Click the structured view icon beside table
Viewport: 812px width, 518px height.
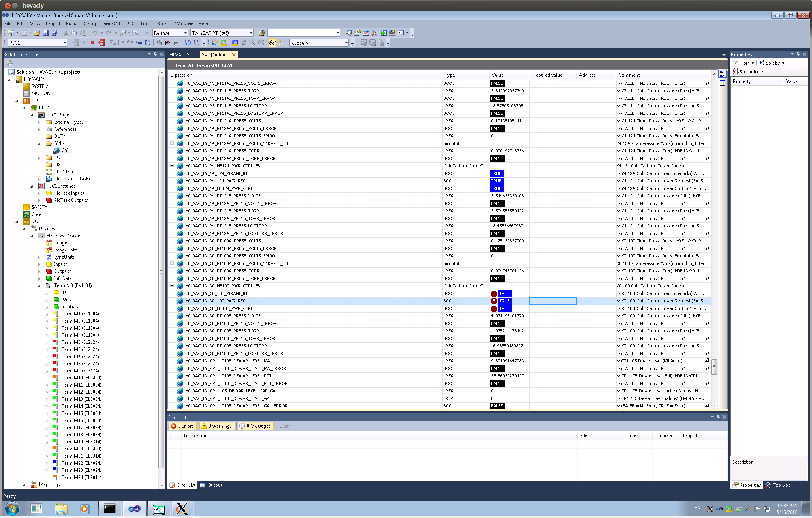tap(722, 83)
